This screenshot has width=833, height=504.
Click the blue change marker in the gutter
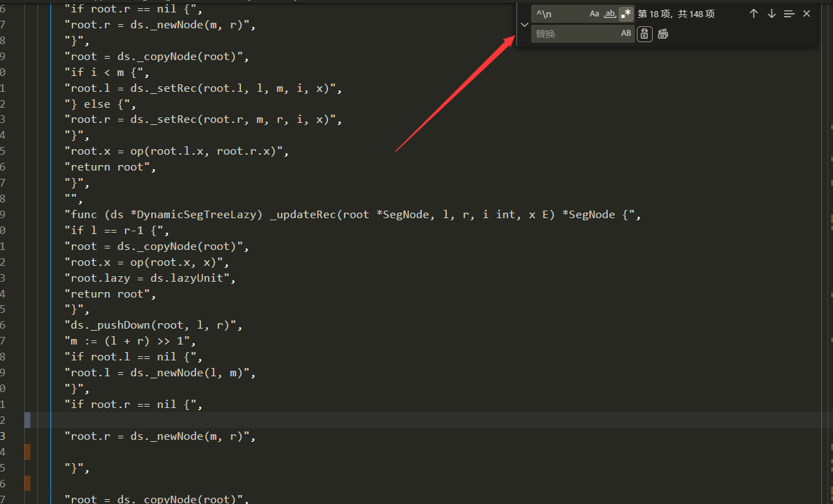tap(26, 420)
